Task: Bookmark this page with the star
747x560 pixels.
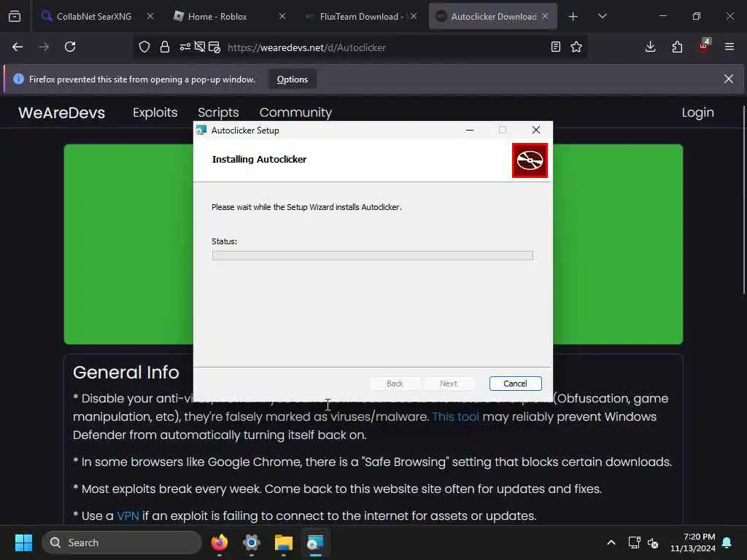Action: [x=576, y=47]
